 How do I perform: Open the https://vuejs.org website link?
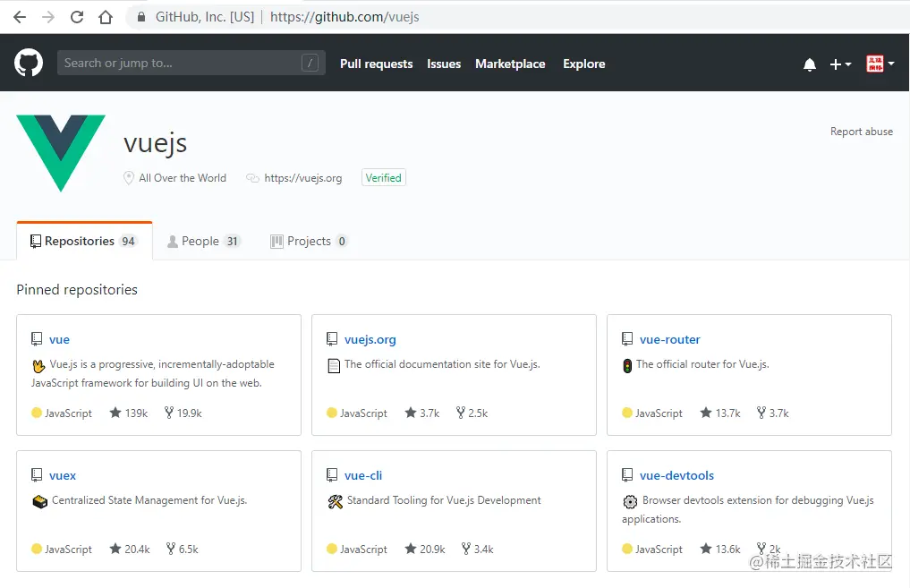click(303, 178)
